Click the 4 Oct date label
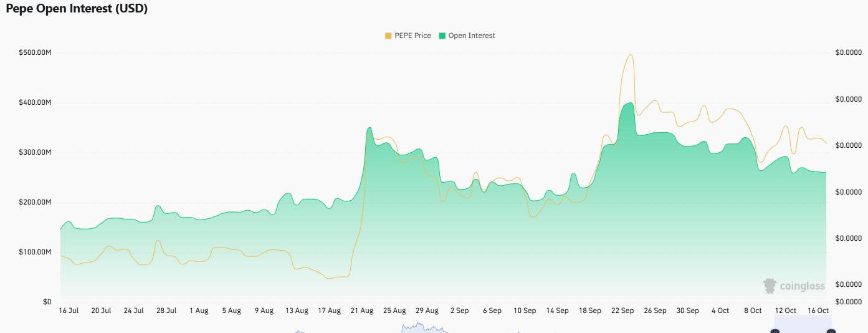This screenshot has width=868, height=333. click(x=720, y=311)
